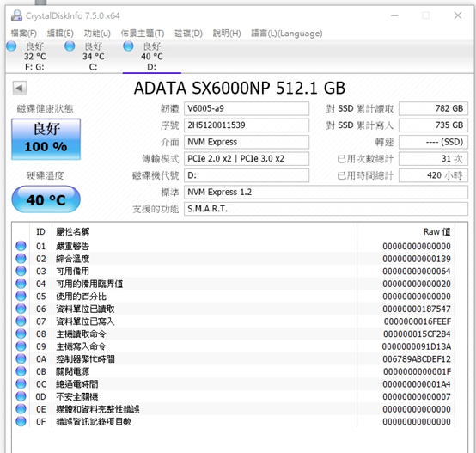Select the 媒體和資料完整性錯誤 attribute name
This screenshot has width=476, height=453.
(x=98, y=409)
